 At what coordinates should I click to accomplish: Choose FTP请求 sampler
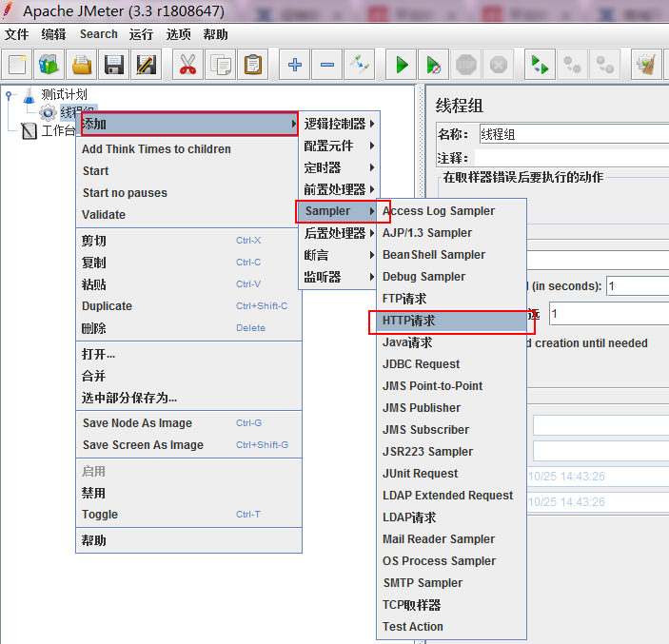click(x=452, y=299)
